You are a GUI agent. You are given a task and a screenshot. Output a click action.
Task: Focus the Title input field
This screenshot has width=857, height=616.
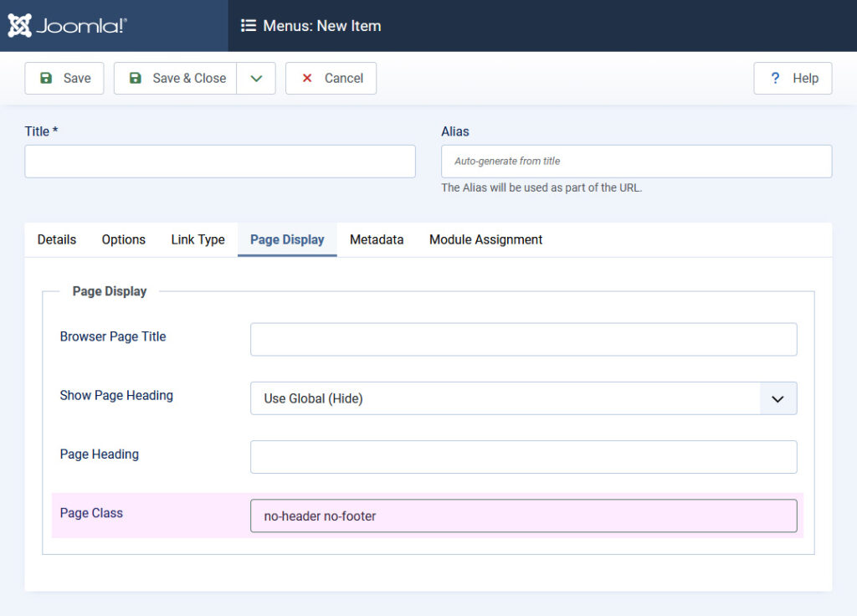coord(220,162)
